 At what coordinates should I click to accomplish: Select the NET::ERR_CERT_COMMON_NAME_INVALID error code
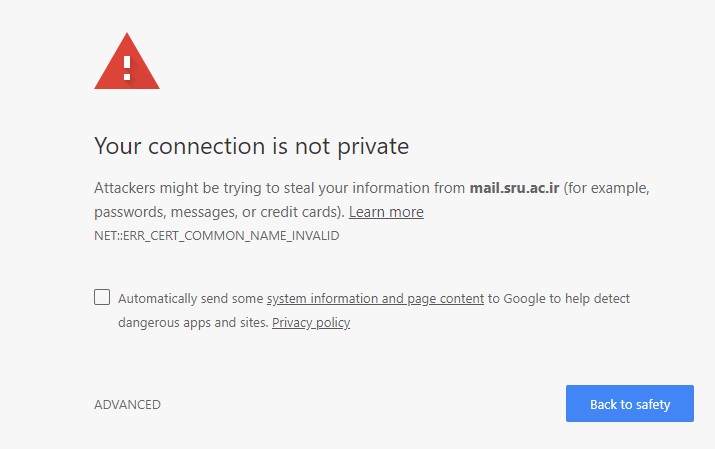point(217,236)
